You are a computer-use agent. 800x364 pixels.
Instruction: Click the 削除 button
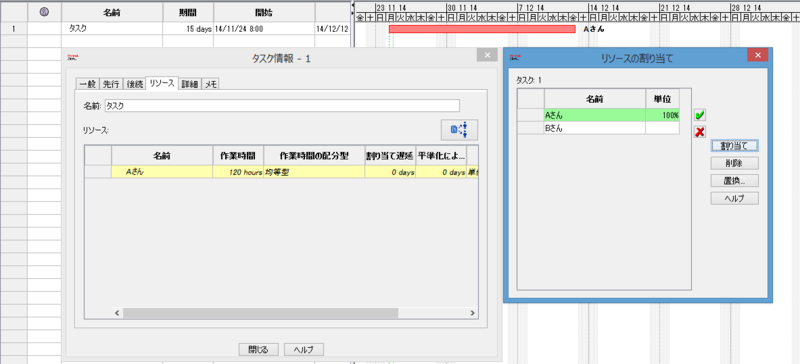click(734, 163)
